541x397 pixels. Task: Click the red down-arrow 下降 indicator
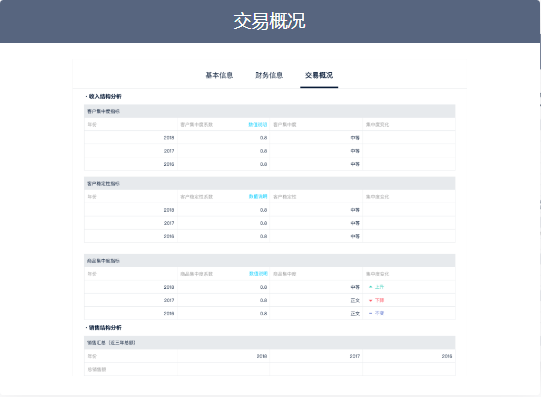click(376, 300)
